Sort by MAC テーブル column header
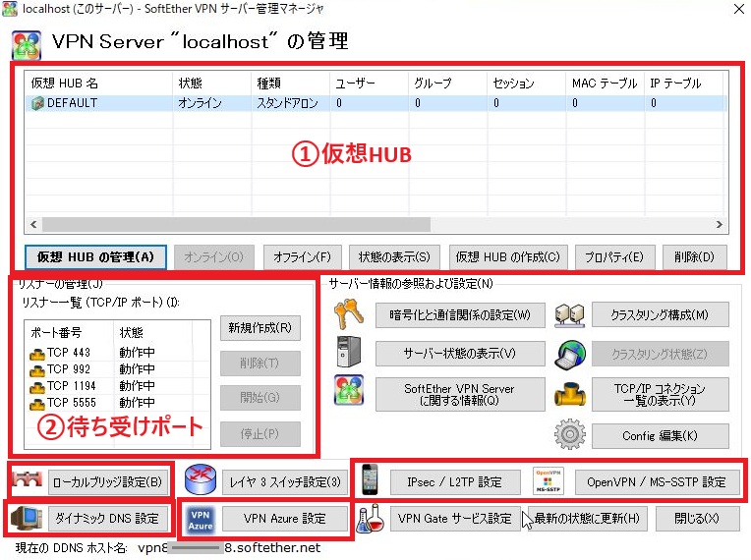This screenshot has height=560, width=751. (x=605, y=84)
